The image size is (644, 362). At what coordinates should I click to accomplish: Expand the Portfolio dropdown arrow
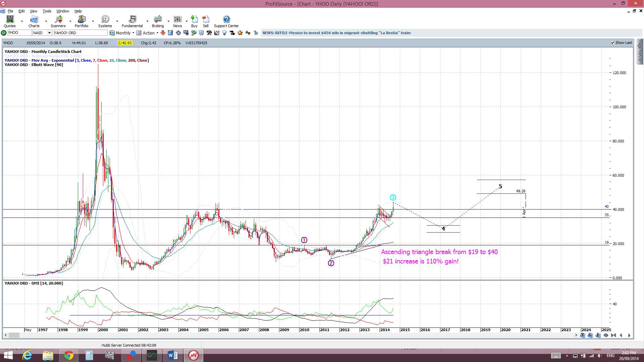click(x=93, y=21)
